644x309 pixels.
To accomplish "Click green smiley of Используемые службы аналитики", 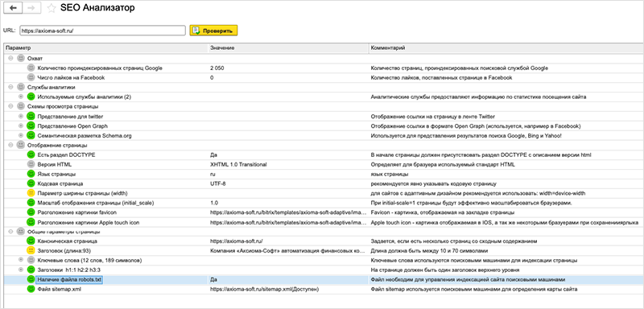I will coord(31,97).
